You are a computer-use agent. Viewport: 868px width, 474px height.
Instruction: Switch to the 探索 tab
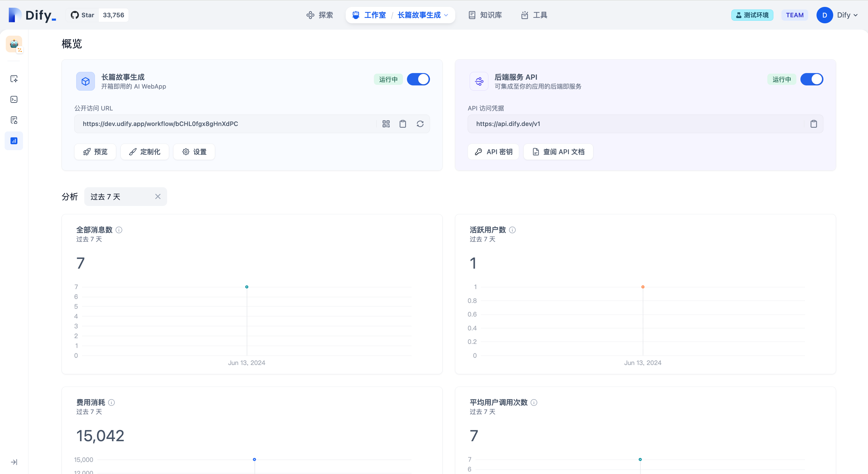pyautogui.click(x=320, y=15)
